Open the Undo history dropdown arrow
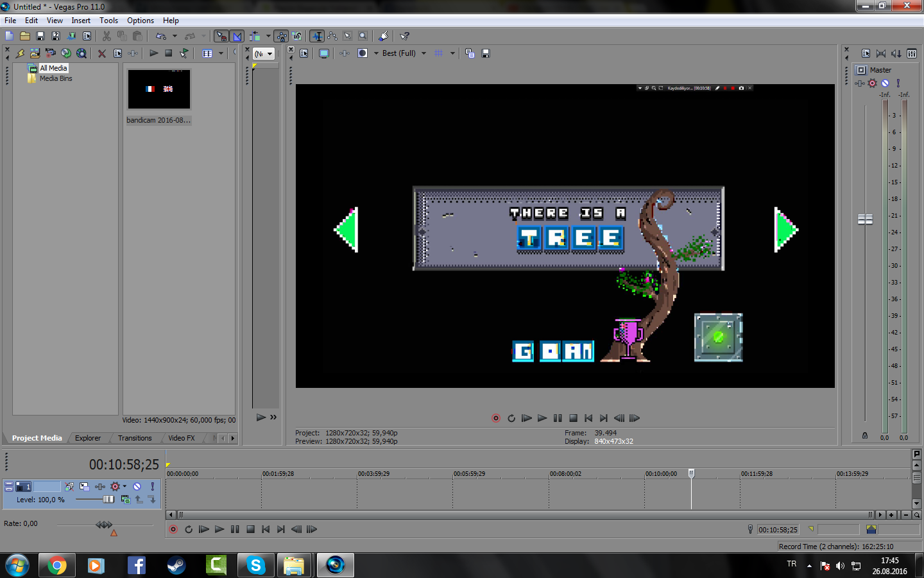Viewport: 924px width, 578px height. [x=175, y=37]
